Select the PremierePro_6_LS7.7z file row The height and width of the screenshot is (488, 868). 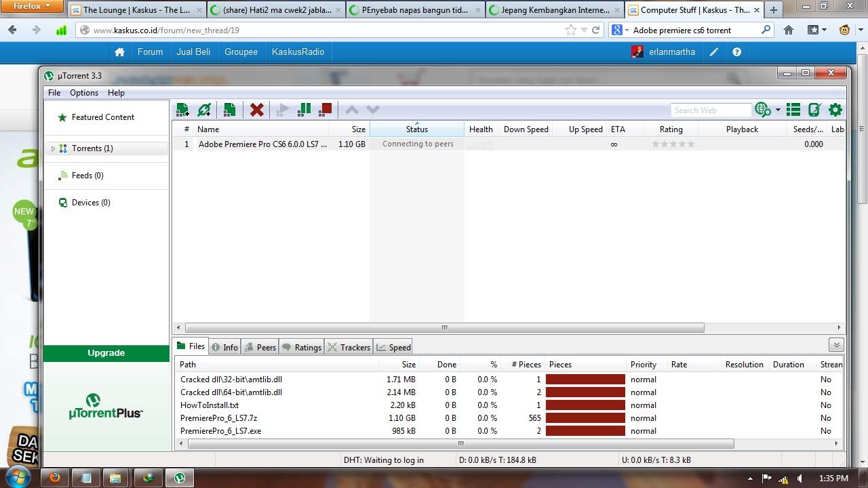pyautogui.click(x=509, y=418)
